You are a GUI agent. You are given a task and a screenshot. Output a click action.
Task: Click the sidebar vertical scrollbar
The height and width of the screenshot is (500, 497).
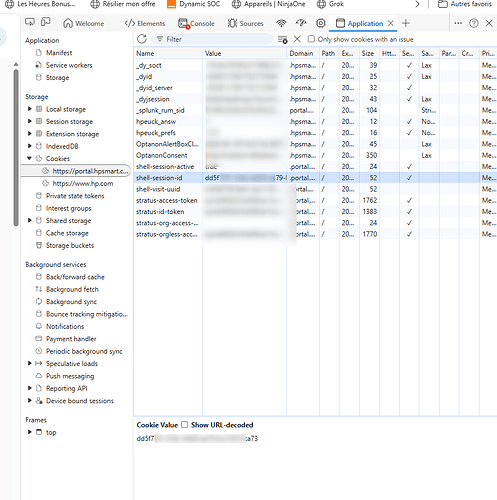pos(16,147)
